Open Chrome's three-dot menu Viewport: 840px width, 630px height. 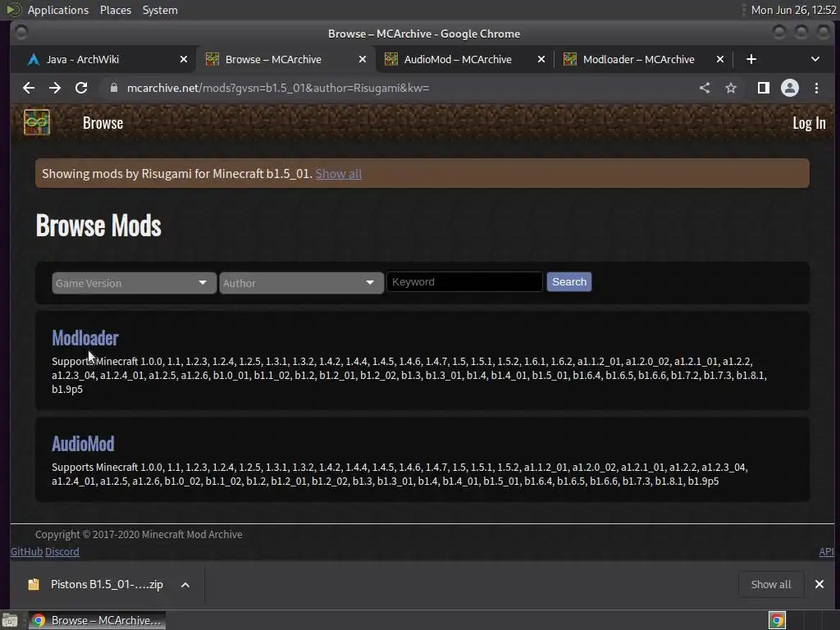[x=816, y=88]
